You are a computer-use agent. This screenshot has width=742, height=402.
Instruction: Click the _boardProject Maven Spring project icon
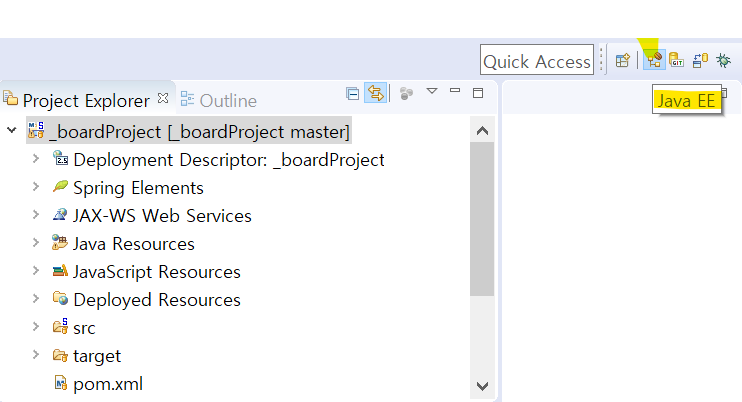pos(36,130)
